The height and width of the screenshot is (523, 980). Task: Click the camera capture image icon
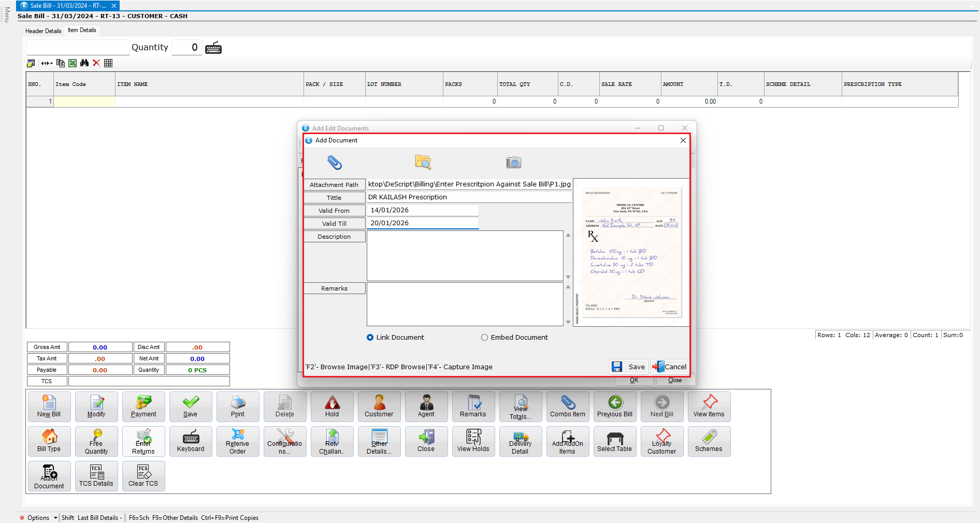513,163
